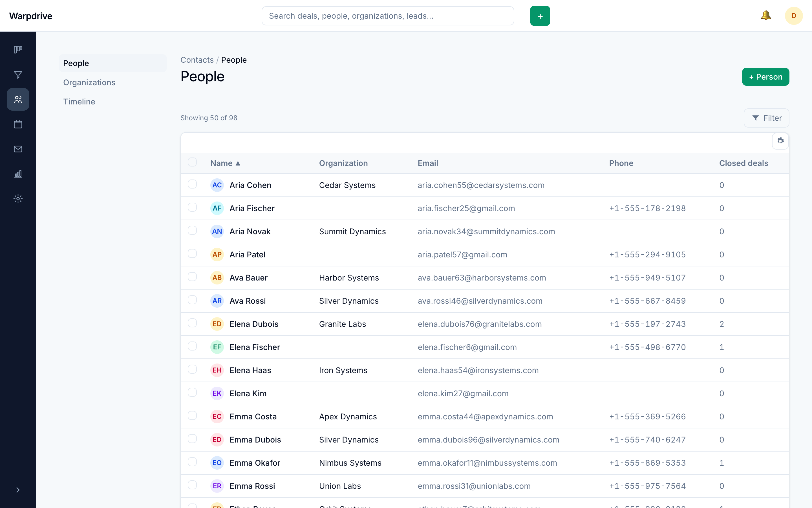
Task: Click email aria.novak34@summitdynamics.com
Action: 486,231
